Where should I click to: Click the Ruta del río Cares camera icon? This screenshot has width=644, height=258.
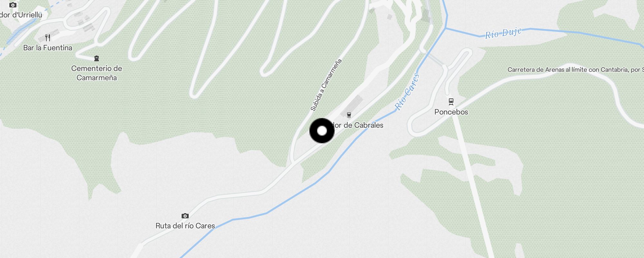click(x=185, y=216)
